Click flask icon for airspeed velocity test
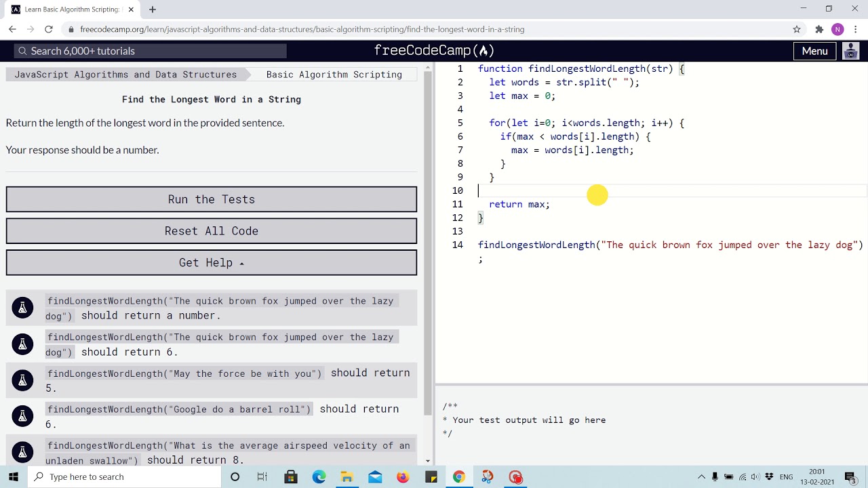The width and height of the screenshot is (868, 488). point(22,453)
